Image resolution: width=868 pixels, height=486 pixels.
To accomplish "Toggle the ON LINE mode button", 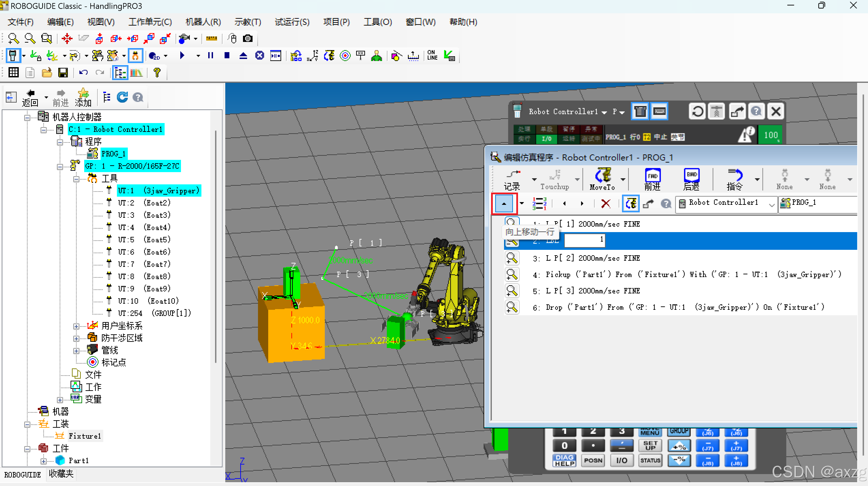I will pyautogui.click(x=432, y=55).
